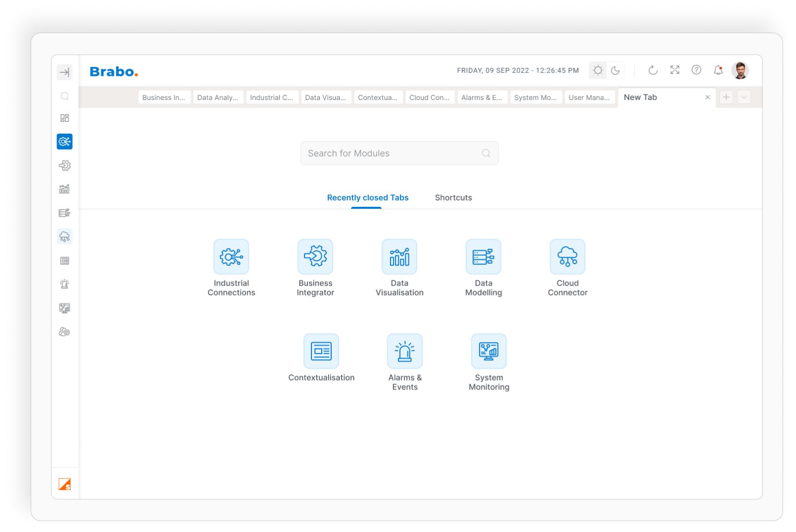The image size is (796, 532).
Task: Open the Cloud Connector module tile
Action: coord(567,257)
